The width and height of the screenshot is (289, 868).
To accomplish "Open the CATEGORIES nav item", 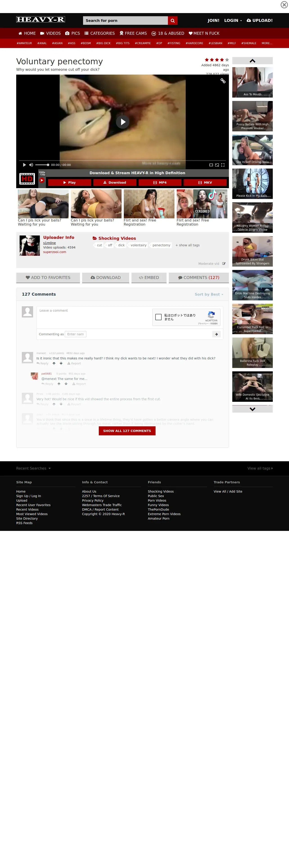I will (x=99, y=33).
